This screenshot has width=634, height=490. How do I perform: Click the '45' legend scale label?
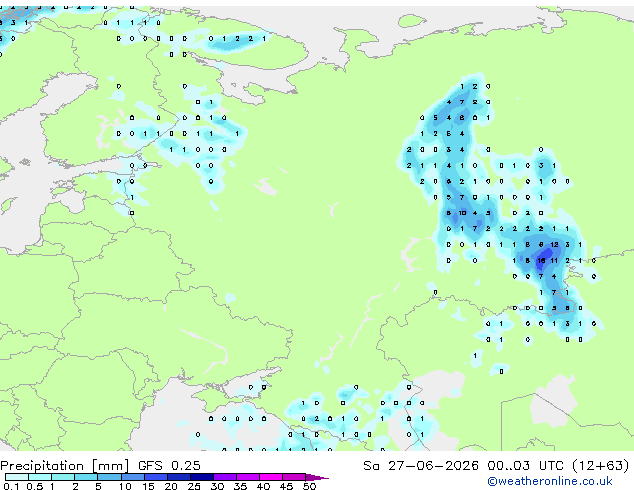tap(286, 486)
